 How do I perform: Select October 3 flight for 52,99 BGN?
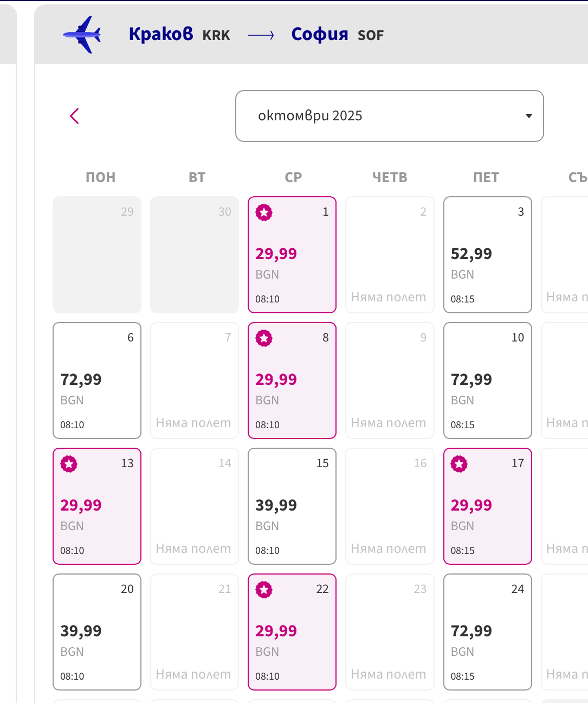click(487, 255)
